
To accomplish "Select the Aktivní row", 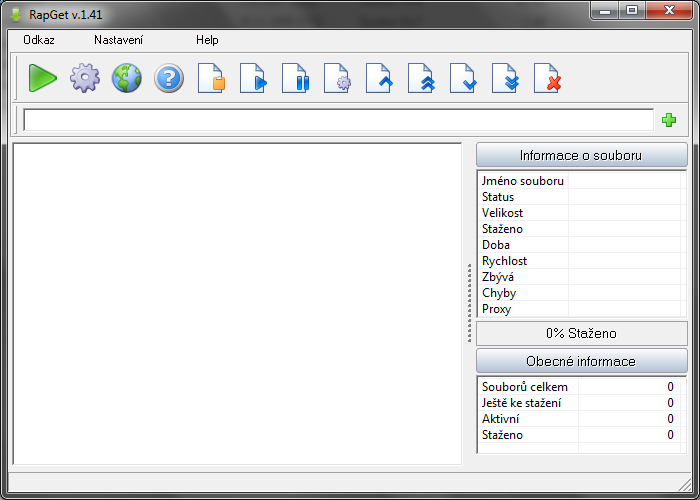I will tap(581, 419).
